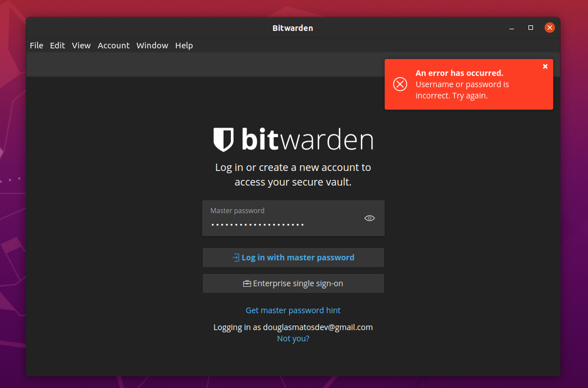Open the Edit menu options

(x=57, y=45)
